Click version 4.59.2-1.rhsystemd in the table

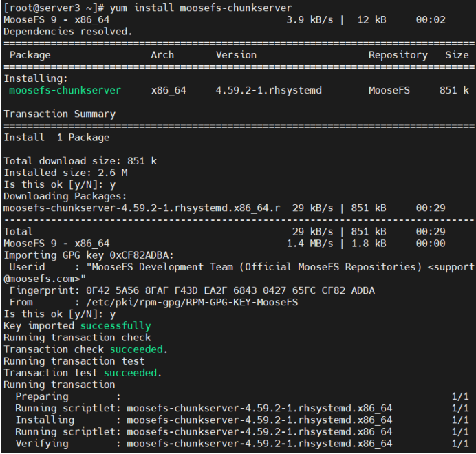click(x=269, y=90)
